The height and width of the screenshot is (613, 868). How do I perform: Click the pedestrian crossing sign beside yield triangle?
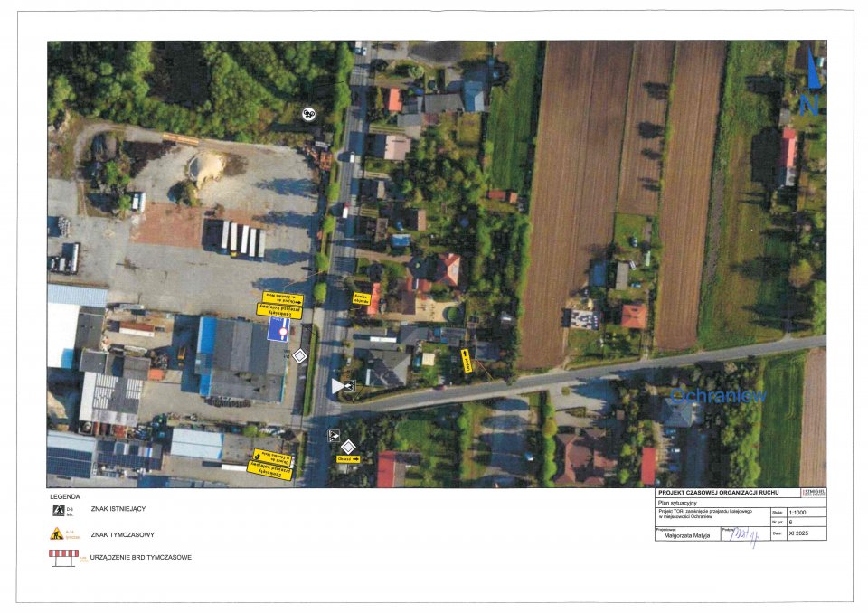point(350,387)
